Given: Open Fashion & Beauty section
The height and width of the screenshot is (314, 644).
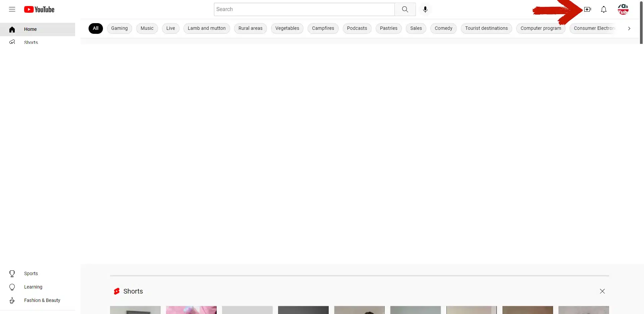Looking at the screenshot, I should (42, 300).
